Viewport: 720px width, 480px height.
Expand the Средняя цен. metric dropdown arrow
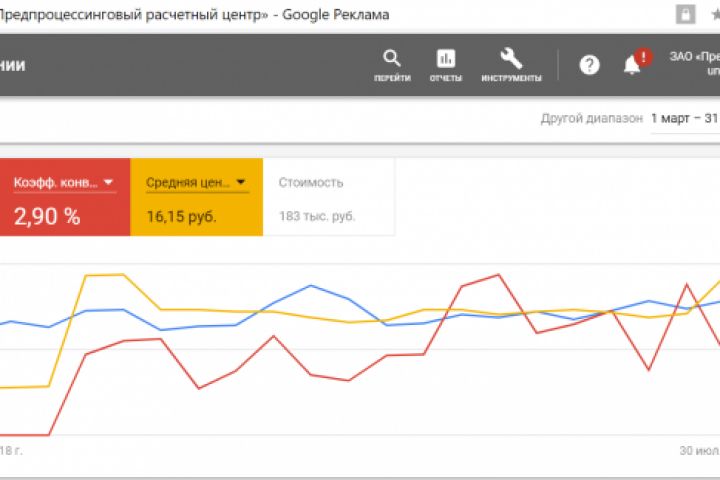point(241,183)
